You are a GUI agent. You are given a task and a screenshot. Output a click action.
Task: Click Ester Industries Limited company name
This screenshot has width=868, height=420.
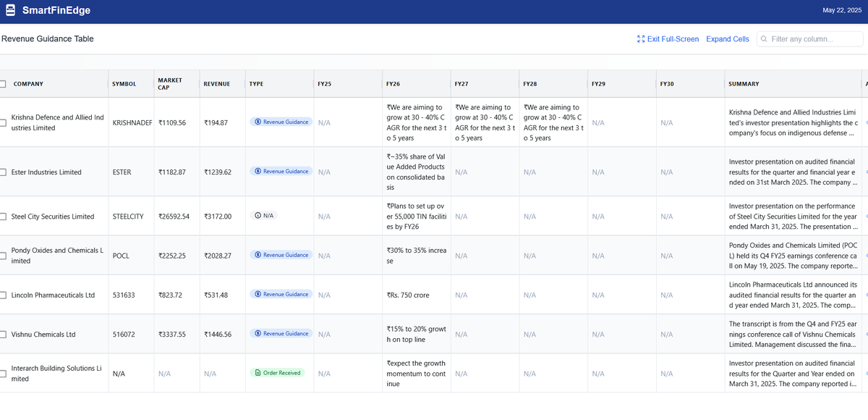[x=46, y=172]
